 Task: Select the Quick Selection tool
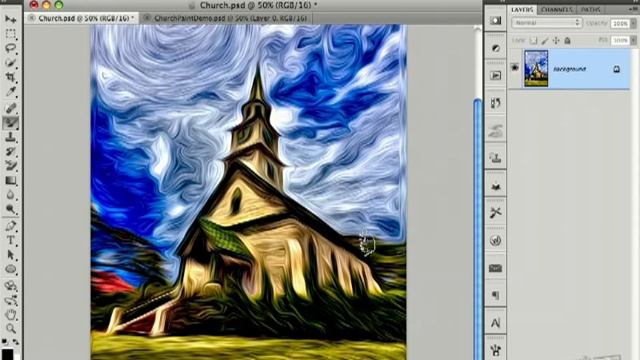pos(11,63)
